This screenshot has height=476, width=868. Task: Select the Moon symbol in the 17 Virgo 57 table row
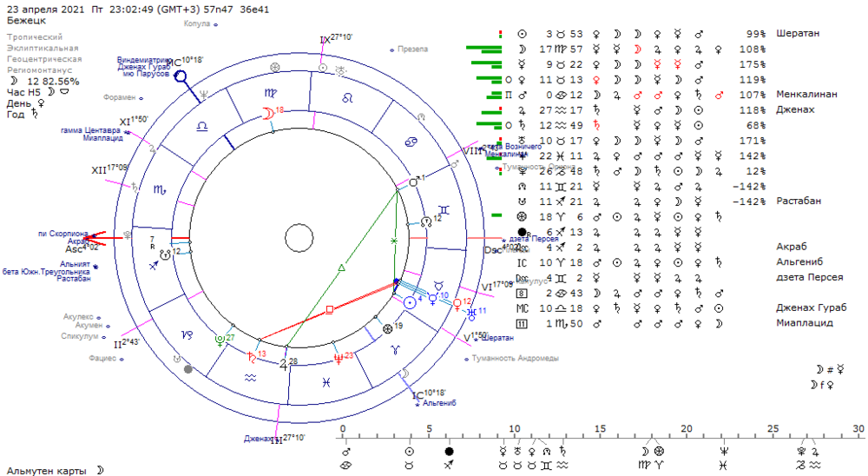pyautogui.click(x=522, y=50)
